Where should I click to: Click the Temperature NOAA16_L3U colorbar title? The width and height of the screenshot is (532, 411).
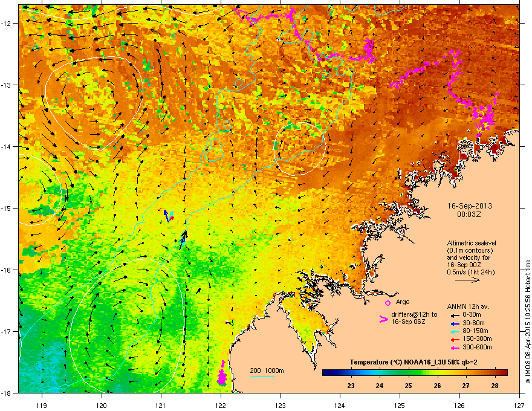coord(414,362)
